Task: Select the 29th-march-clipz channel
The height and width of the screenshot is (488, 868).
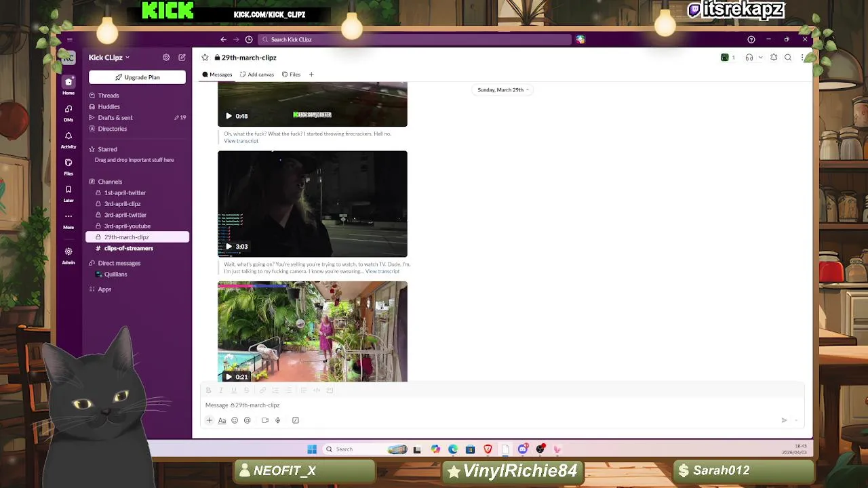Action: 138,237
